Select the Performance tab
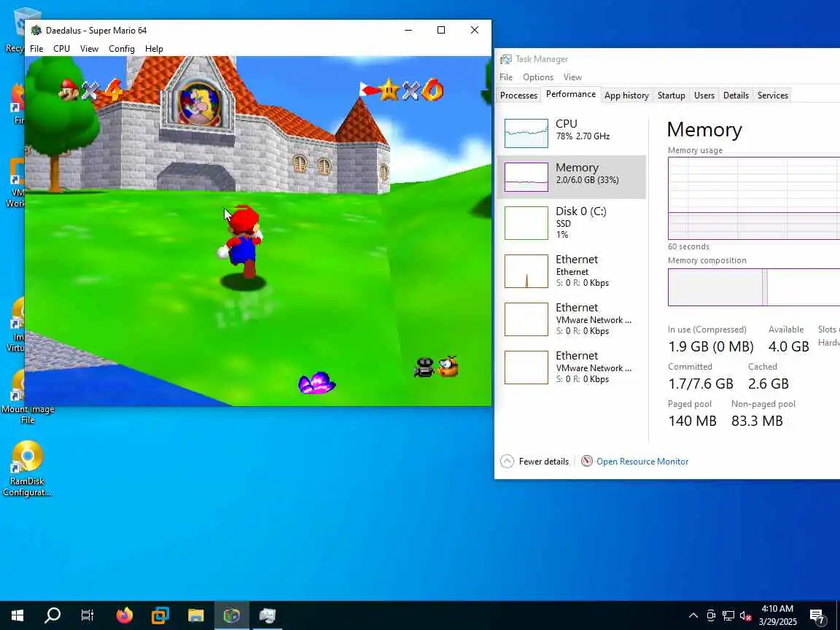 click(570, 94)
